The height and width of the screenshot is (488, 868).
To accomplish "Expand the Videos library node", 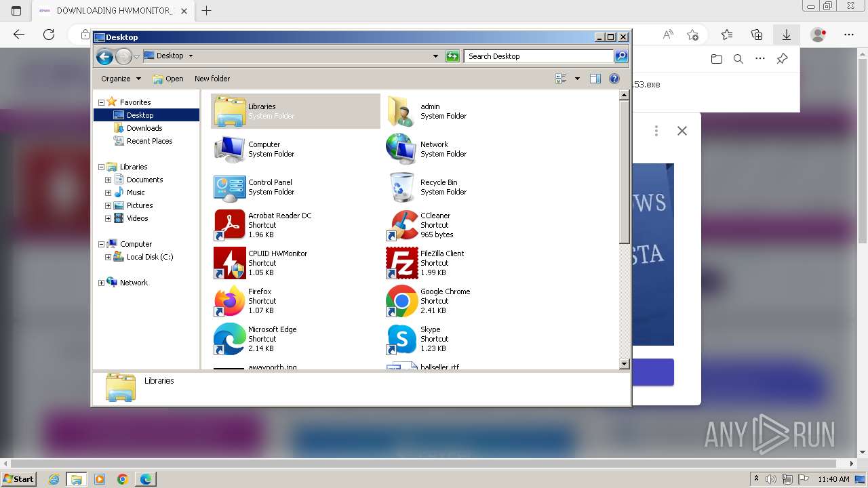I will coord(108,218).
